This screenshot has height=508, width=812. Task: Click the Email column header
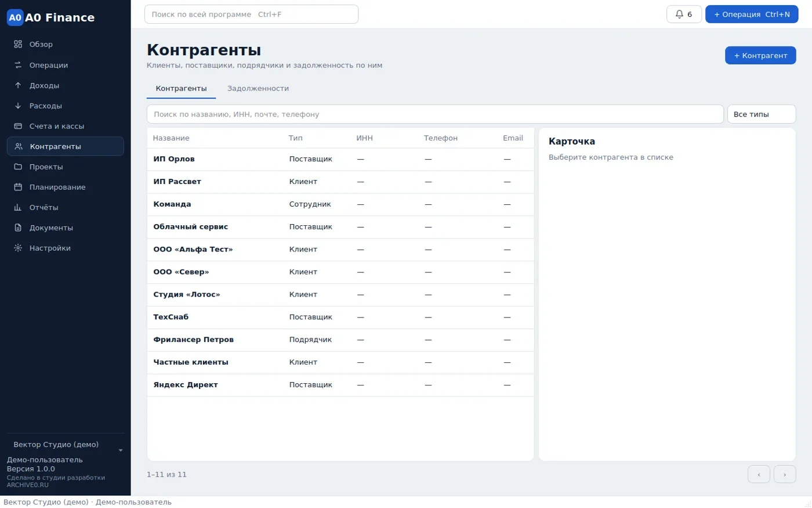[x=513, y=138]
